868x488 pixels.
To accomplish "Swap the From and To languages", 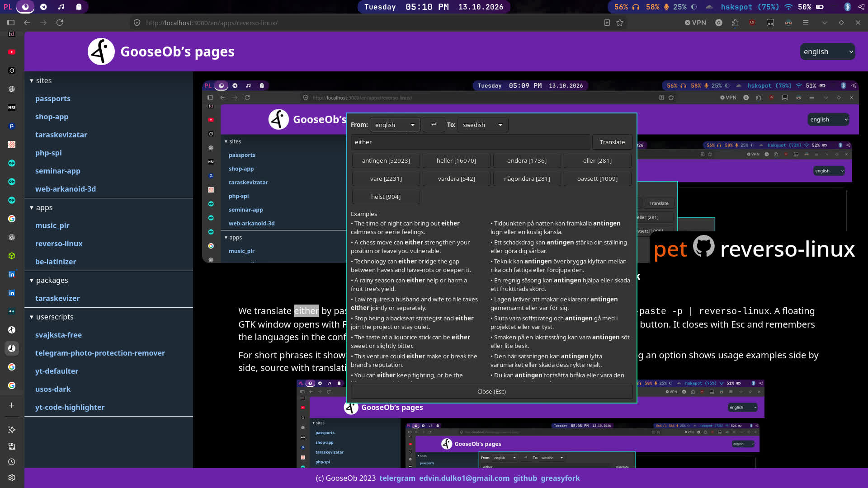I will (x=434, y=125).
